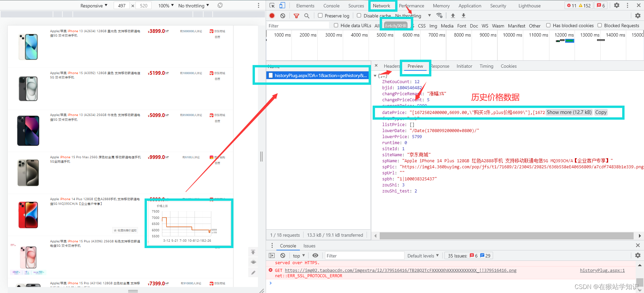This screenshot has height=293, width=644.
Task: Check Blocked Requests option
Action: [599, 25]
